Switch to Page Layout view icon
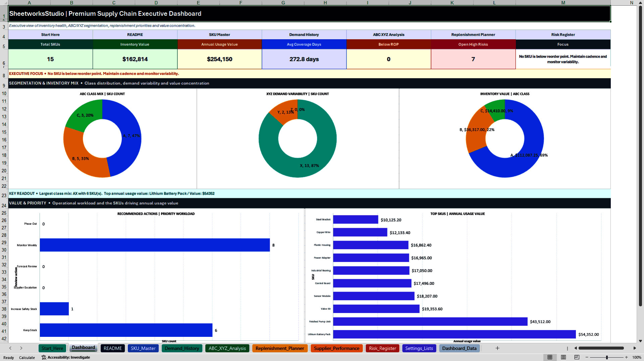Image resolution: width=644 pixels, height=361 pixels. pyautogui.click(x=563, y=357)
